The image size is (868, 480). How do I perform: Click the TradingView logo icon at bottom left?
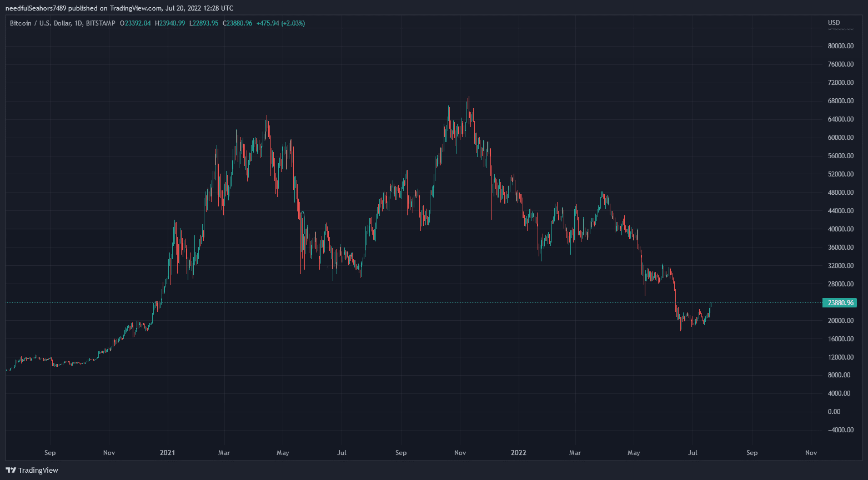click(11, 470)
